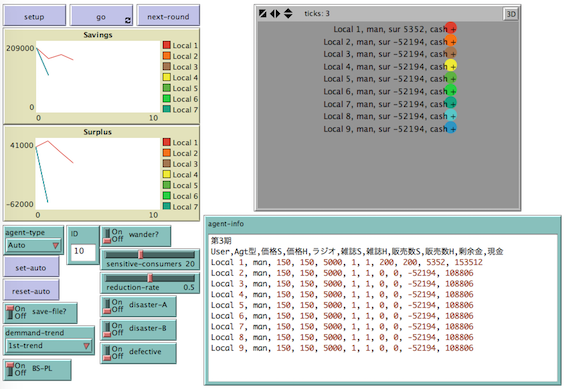Click the reset-auto button
Screen dimensions: 567x389
coord(31,291)
